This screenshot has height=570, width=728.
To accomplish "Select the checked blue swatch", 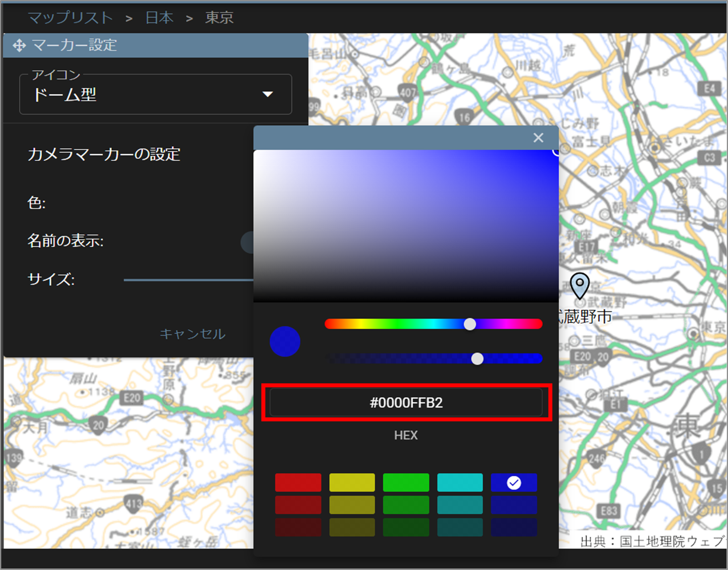I will (514, 482).
